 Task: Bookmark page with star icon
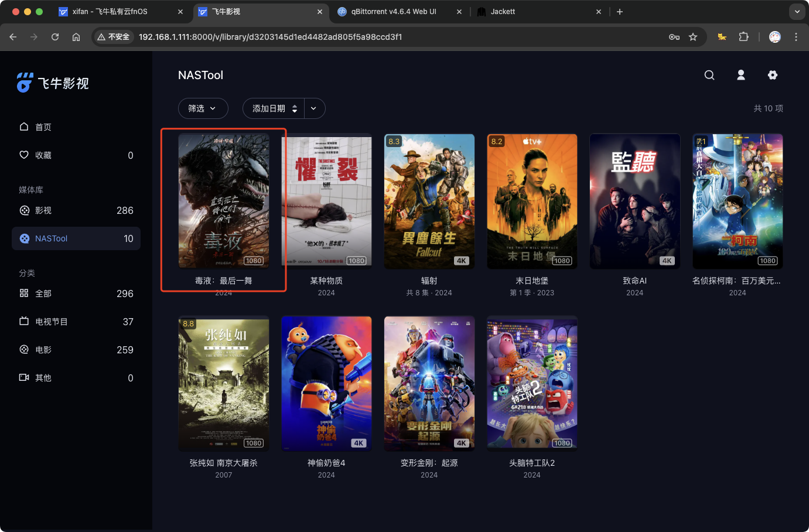click(x=693, y=37)
